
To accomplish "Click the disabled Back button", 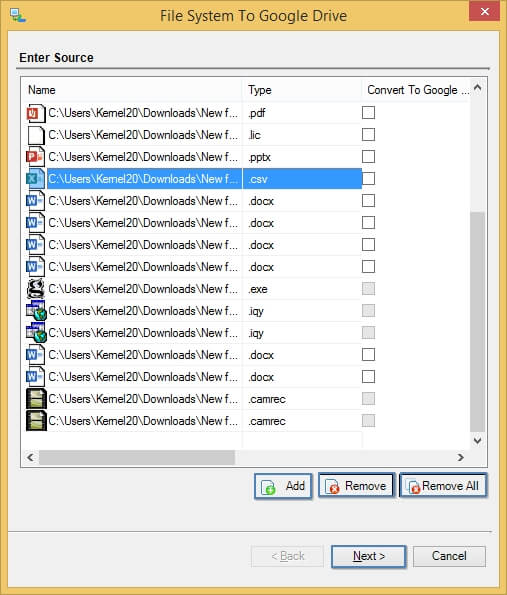I will coord(287,556).
